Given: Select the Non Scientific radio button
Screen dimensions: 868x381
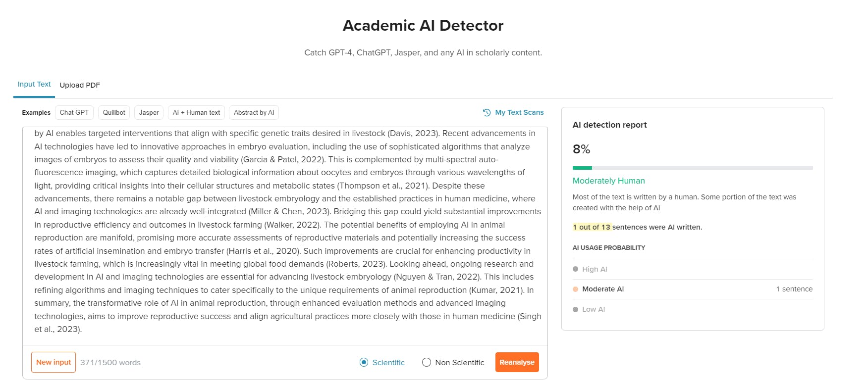Looking at the screenshot, I should [427, 362].
